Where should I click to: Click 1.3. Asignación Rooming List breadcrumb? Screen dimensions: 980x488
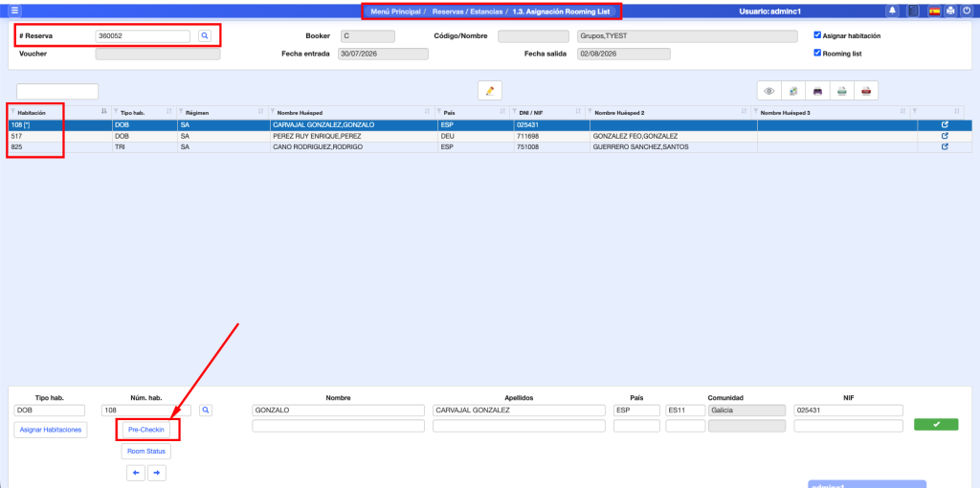[x=561, y=11]
